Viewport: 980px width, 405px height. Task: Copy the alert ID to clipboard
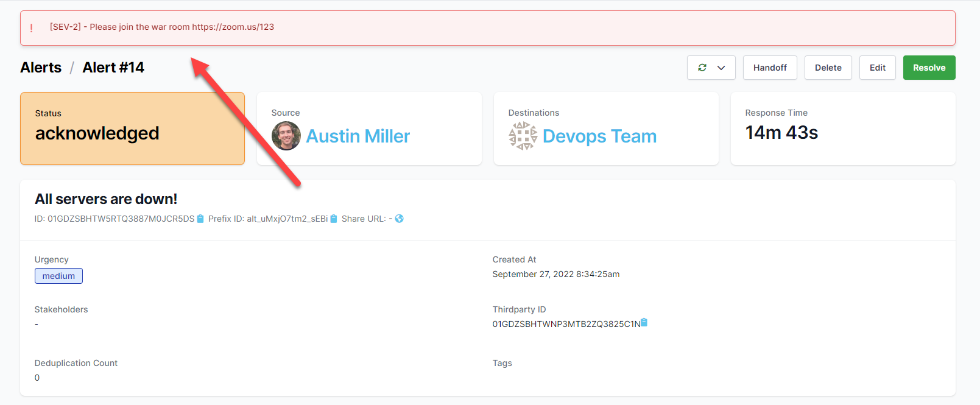click(x=200, y=219)
